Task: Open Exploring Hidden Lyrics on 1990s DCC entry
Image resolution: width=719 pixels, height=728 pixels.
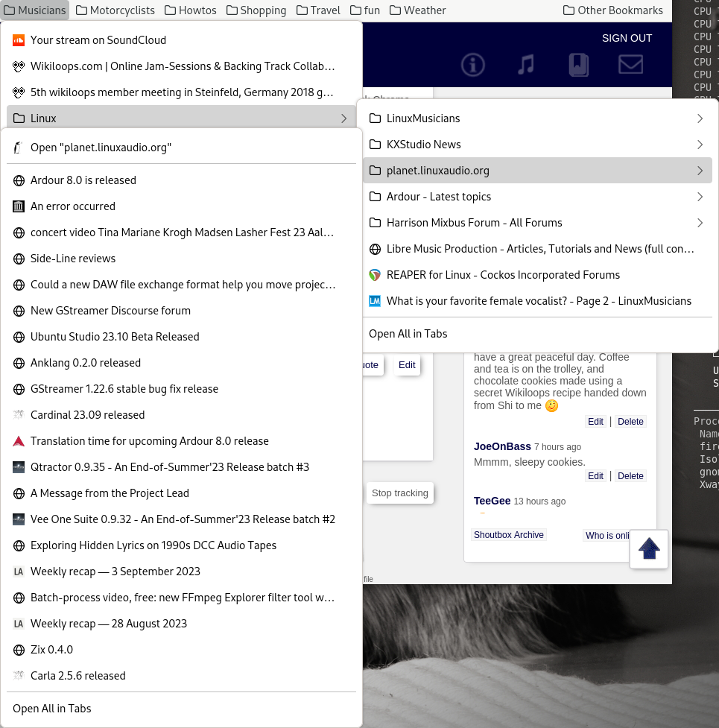Action: pos(182,545)
